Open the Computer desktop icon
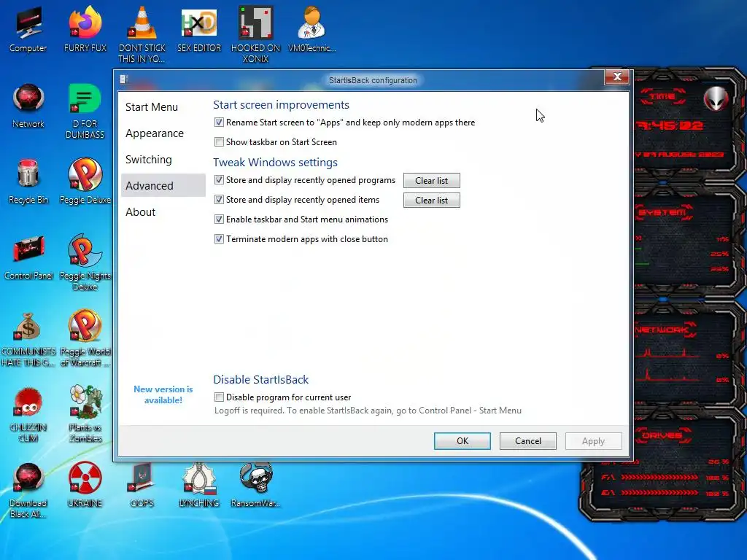 click(28, 30)
